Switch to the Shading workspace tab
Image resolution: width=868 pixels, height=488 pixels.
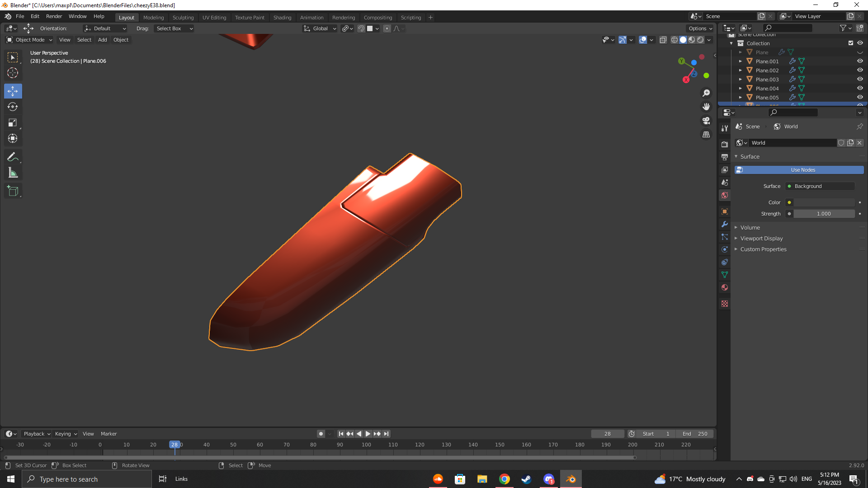[x=282, y=18]
